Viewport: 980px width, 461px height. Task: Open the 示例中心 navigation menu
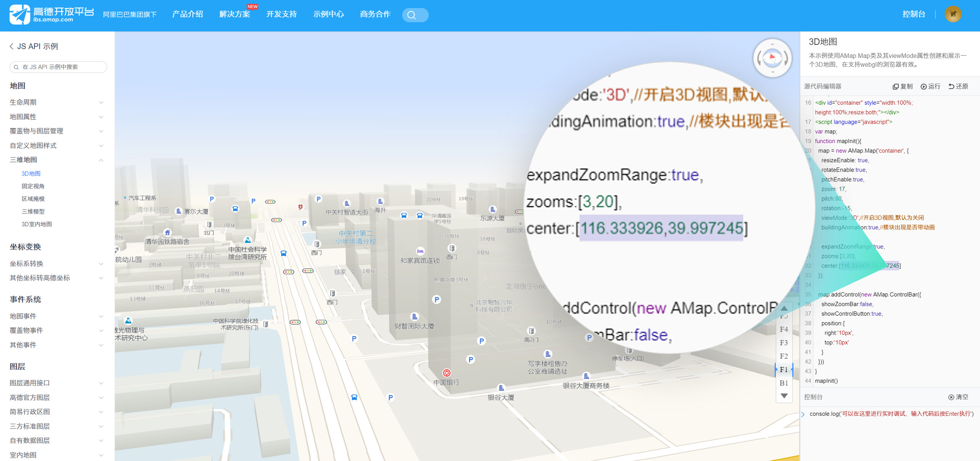328,14
